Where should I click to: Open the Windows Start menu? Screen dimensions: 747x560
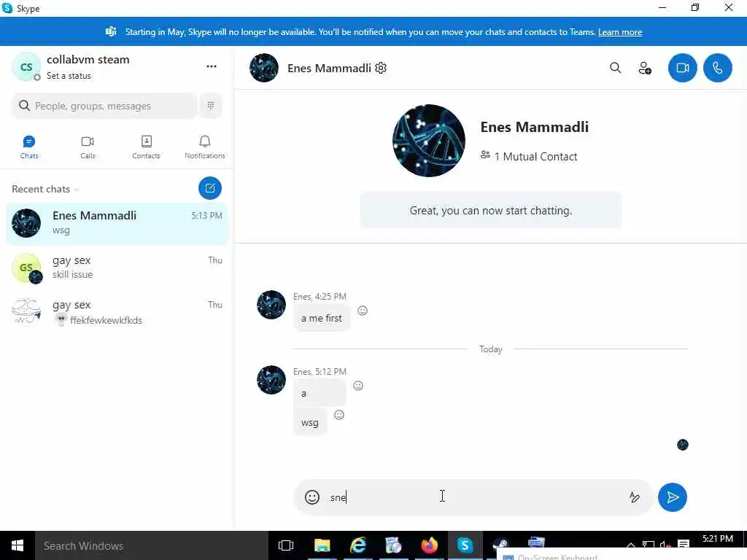18,545
